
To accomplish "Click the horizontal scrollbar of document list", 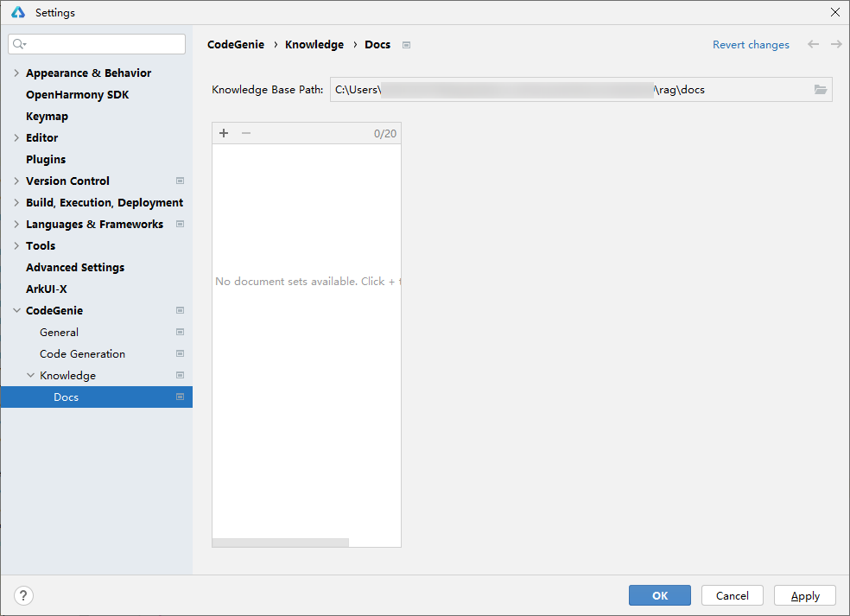I will coord(281,543).
